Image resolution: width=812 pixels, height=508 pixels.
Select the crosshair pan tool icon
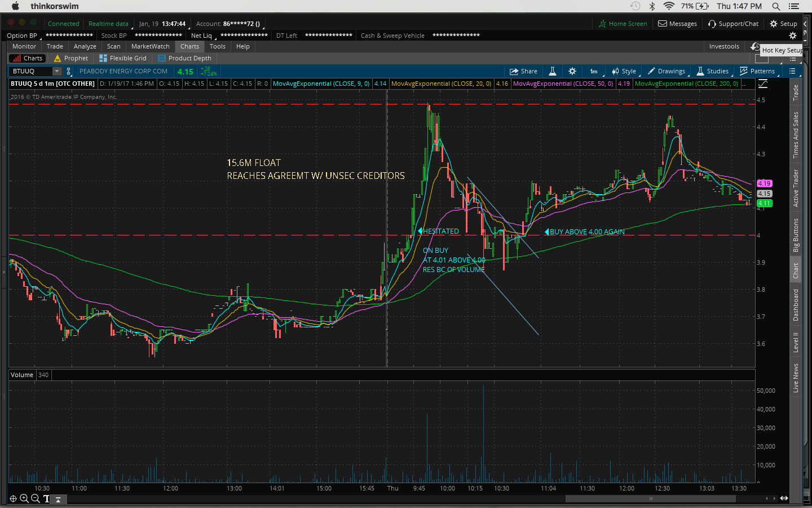pos(14,498)
